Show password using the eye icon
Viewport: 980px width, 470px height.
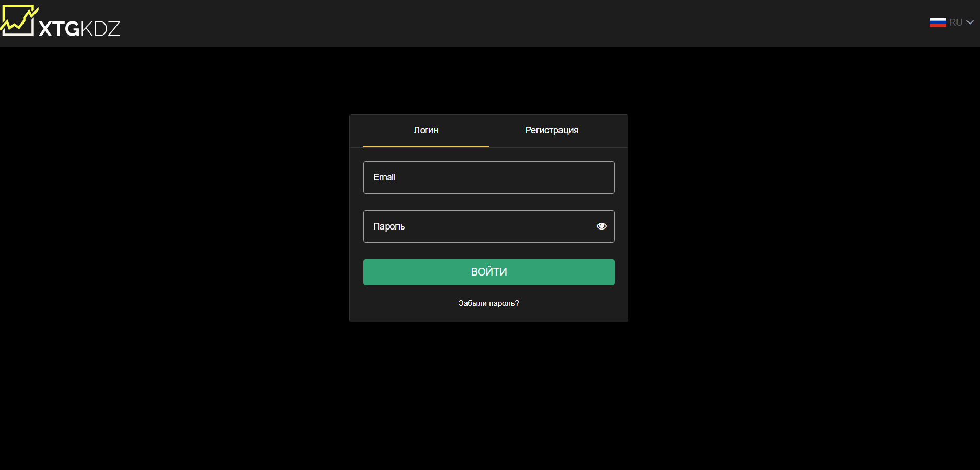[601, 226]
